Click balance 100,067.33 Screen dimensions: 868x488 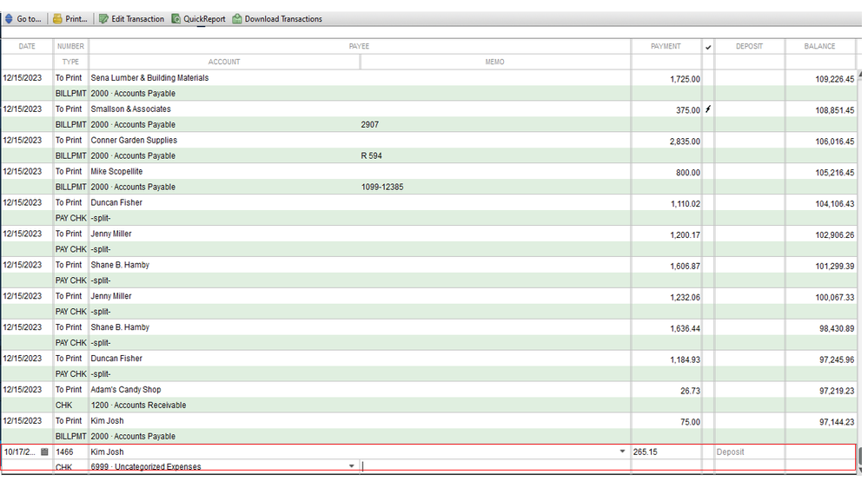pos(834,297)
